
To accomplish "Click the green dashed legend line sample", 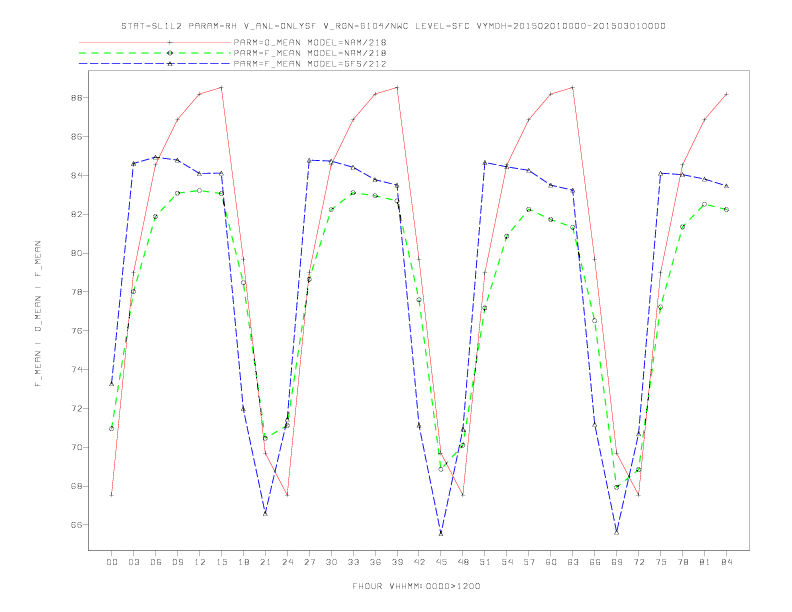I will [x=155, y=53].
